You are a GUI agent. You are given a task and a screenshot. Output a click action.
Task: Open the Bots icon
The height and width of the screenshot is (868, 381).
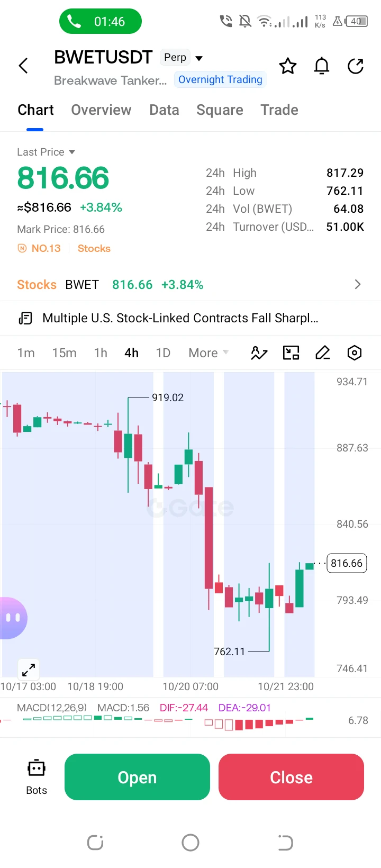tap(37, 777)
